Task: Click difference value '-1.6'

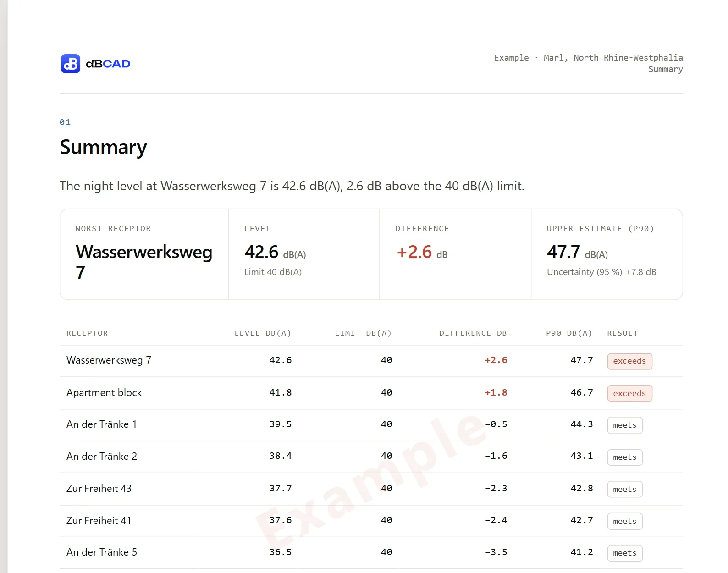Action: point(496,456)
